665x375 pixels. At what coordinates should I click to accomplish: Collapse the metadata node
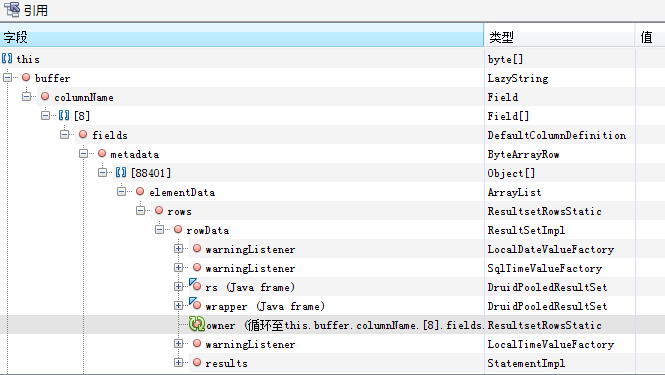(84, 154)
